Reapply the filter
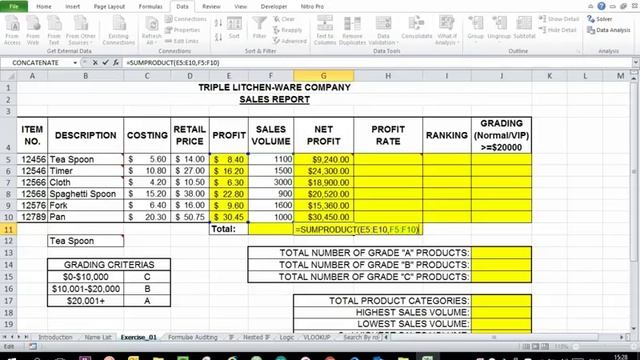The height and width of the screenshot is (360, 640). coord(288,30)
